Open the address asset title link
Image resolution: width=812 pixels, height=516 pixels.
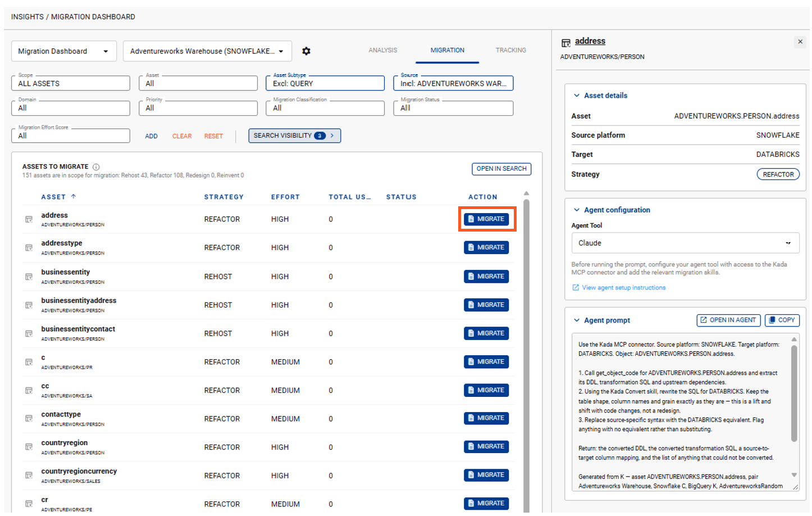point(590,41)
